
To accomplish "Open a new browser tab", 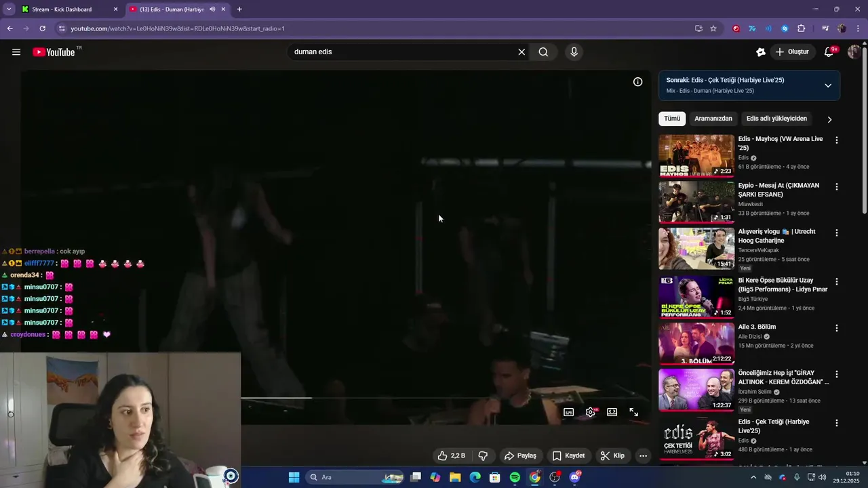I will (239, 9).
